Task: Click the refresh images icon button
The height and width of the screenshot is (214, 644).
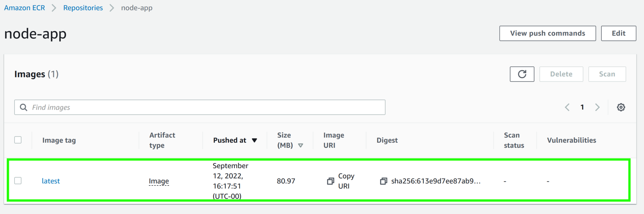Action: coord(522,74)
